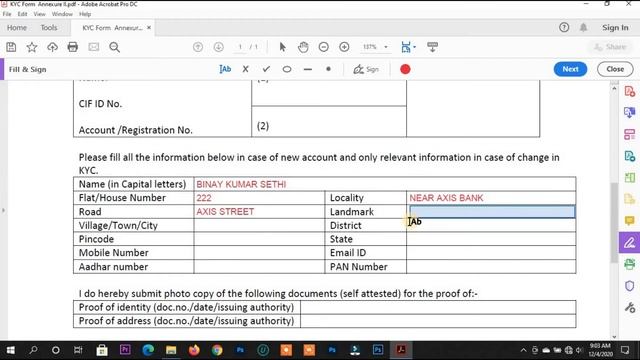This screenshot has height=360, width=640.
Task: Open the Help menu
Action: pos(85,14)
